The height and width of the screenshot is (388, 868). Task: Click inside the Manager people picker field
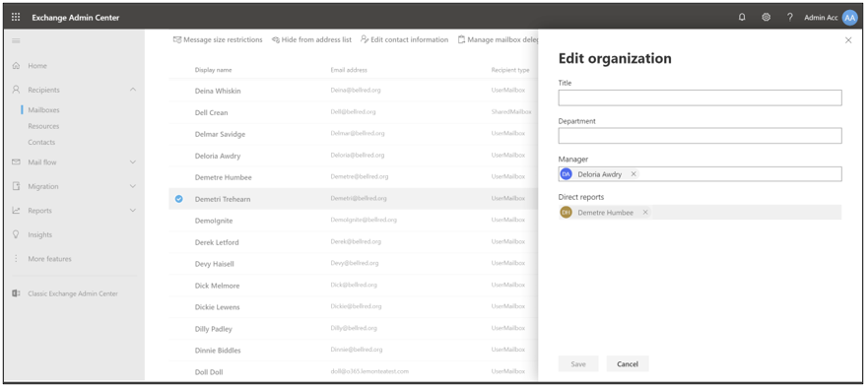pyautogui.click(x=700, y=173)
